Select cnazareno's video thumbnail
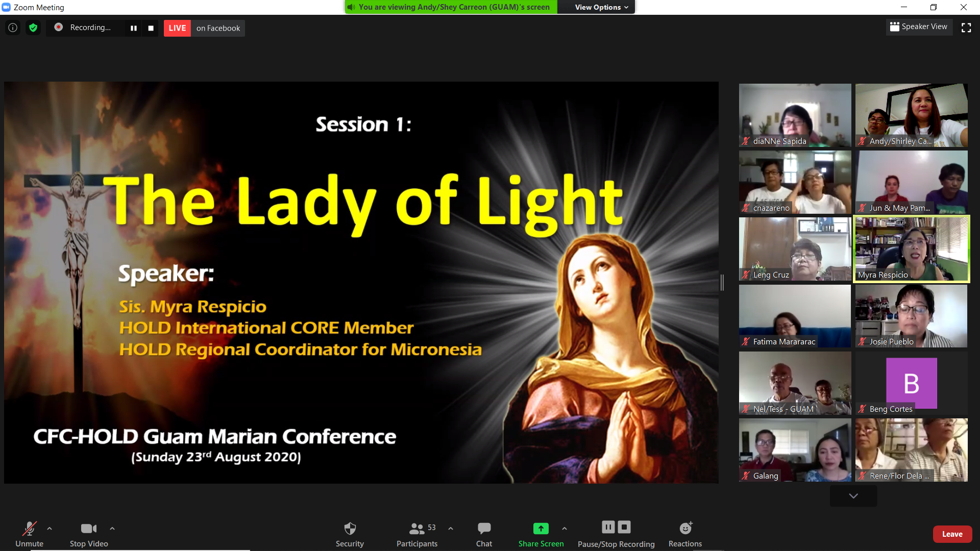This screenshot has width=980, height=551. 795,182
